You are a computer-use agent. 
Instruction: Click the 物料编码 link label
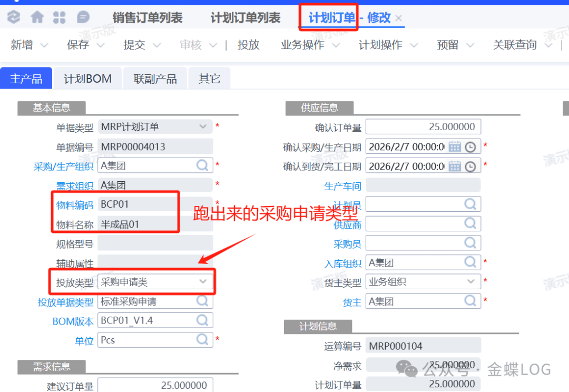click(75, 205)
